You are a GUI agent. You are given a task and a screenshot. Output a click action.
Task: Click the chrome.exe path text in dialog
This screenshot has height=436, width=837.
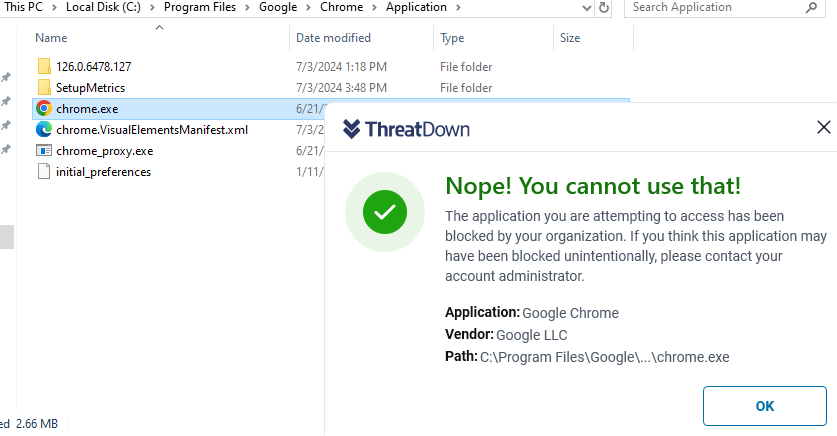[x=604, y=357]
